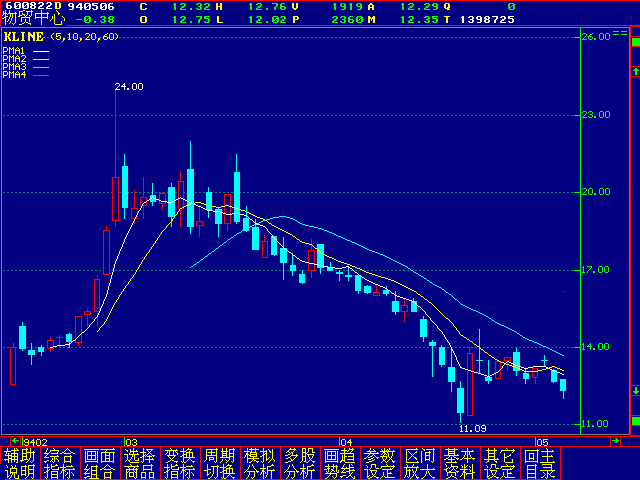
Task: Click the 回主目录 return to main menu button
Action: [540, 463]
